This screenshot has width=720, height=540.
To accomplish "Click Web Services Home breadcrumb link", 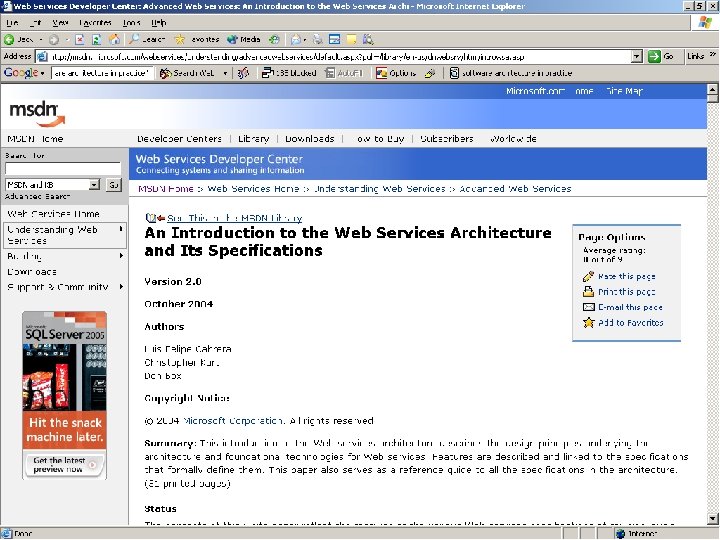I will 253,189.
